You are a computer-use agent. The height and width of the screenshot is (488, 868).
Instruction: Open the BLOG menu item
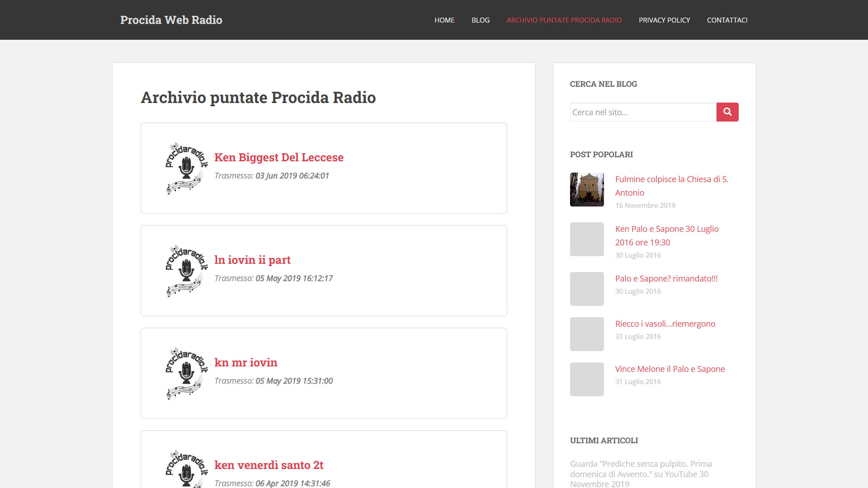(x=481, y=20)
